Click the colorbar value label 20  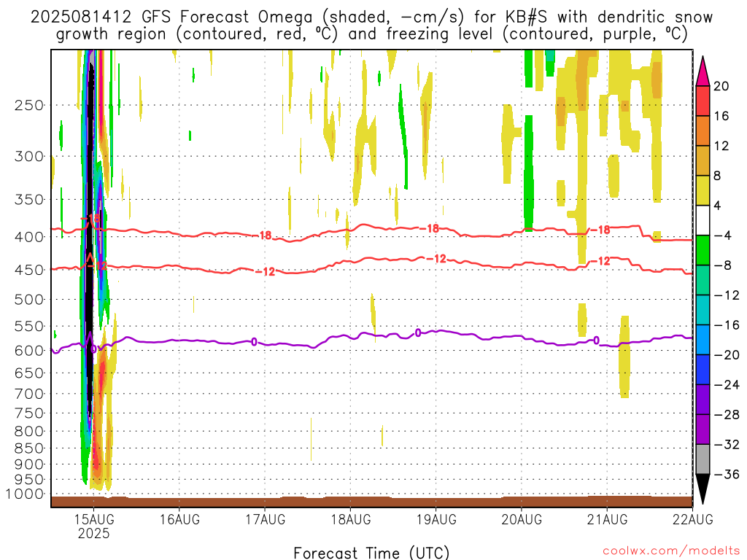click(721, 86)
